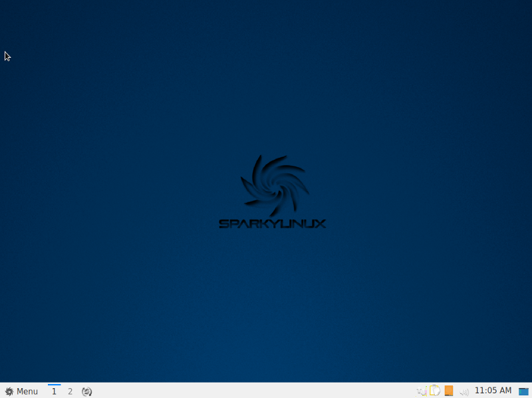Expand clipboard history from the tray
The width and height of the screenshot is (532, 398).
tap(435, 391)
